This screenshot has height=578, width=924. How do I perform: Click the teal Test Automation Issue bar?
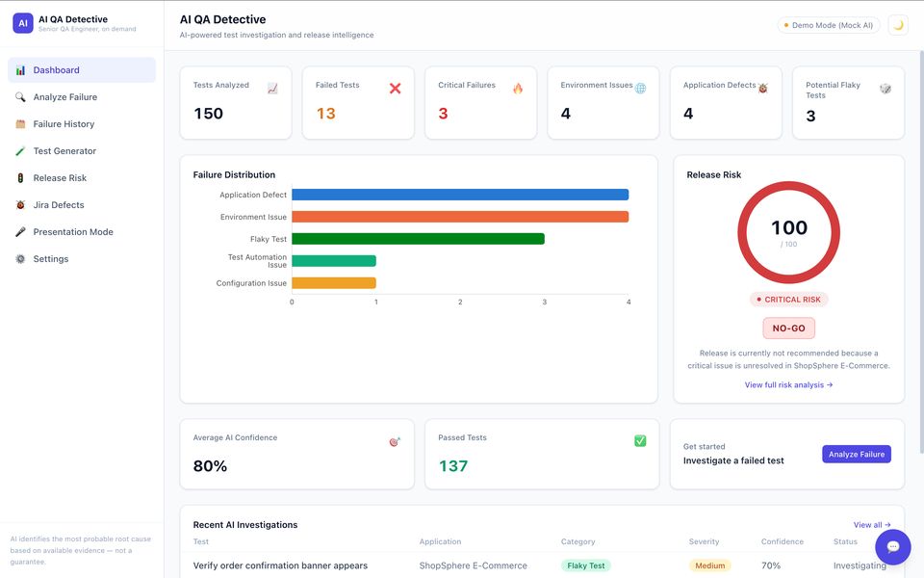pyautogui.click(x=334, y=261)
